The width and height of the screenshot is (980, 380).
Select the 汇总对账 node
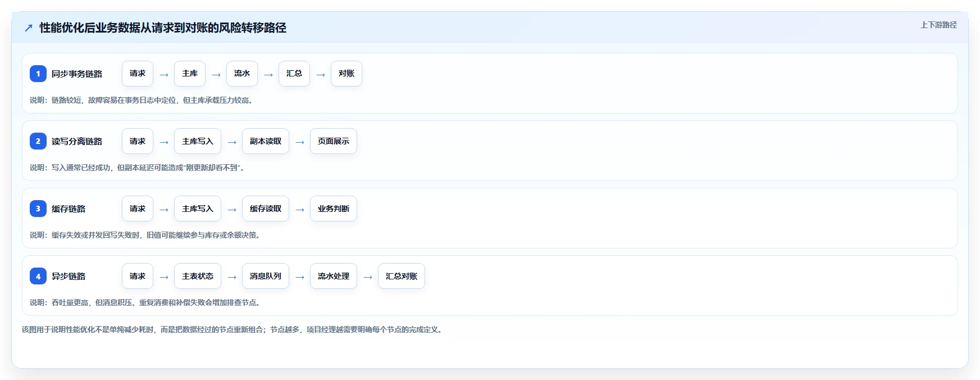[x=402, y=276]
